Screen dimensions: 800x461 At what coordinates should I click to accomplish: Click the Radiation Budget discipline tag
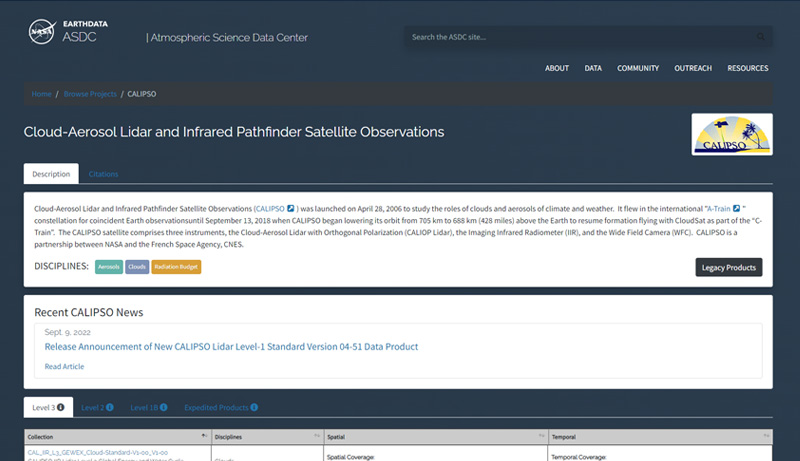pyautogui.click(x=176, y=267)
